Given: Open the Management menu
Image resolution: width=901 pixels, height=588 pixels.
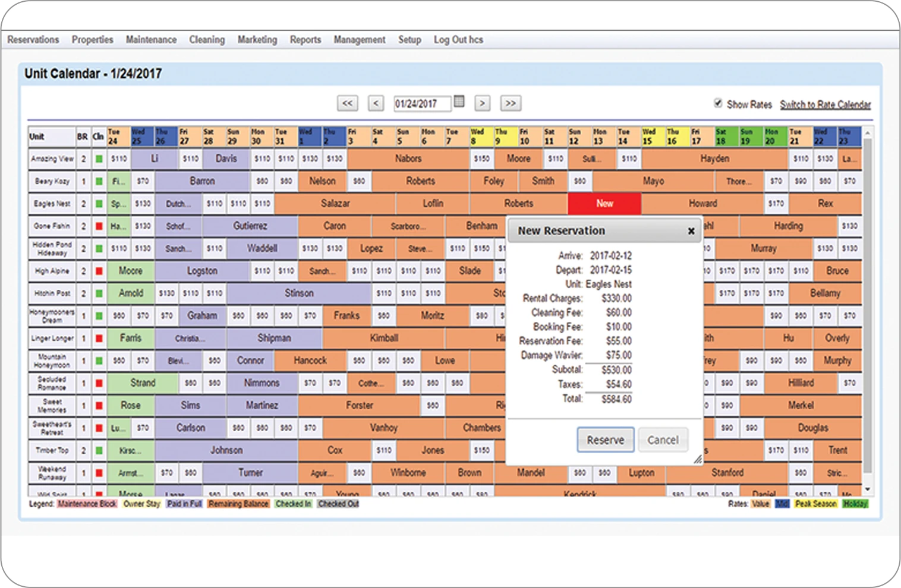Looking at the screenshot, I should tap(360, 40).
